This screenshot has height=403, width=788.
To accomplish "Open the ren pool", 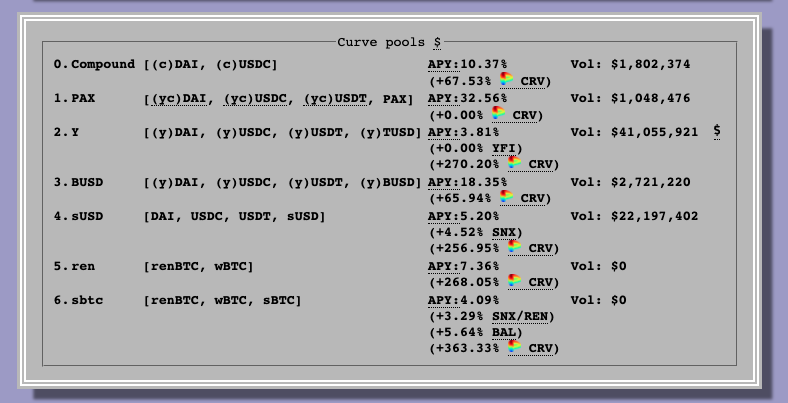I will click(x=83, y=266).
